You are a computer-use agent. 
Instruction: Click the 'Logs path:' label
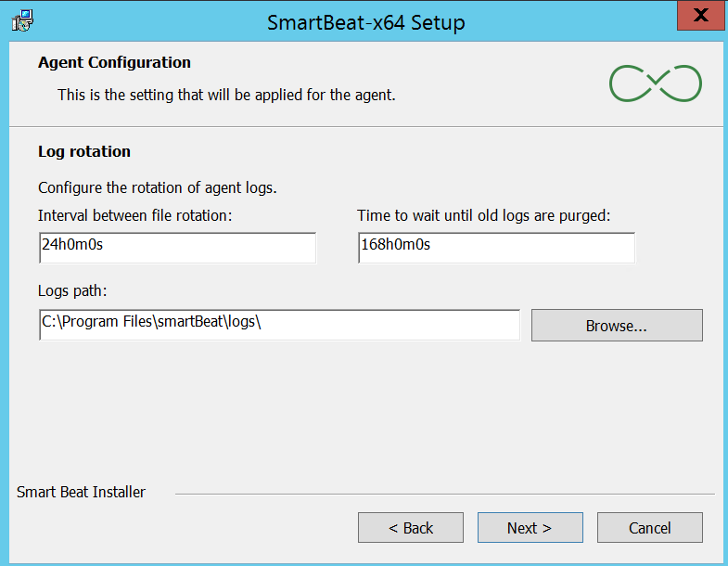coord(72,291)
